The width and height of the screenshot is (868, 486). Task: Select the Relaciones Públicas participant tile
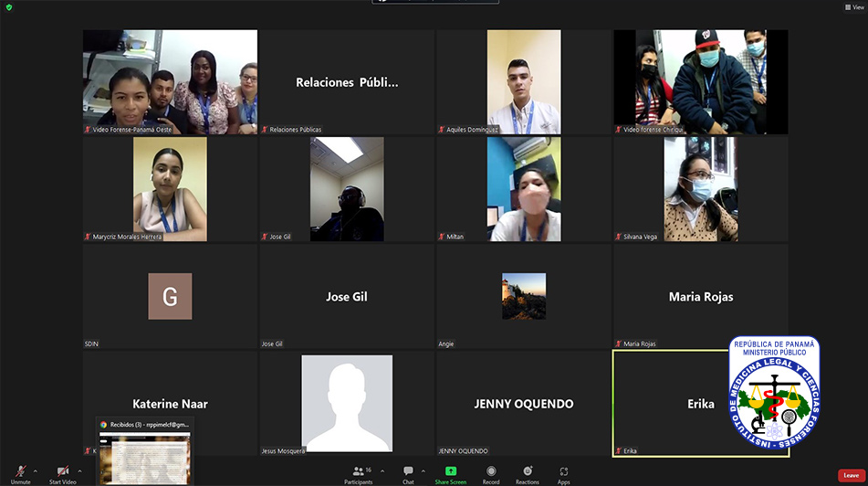347,82
